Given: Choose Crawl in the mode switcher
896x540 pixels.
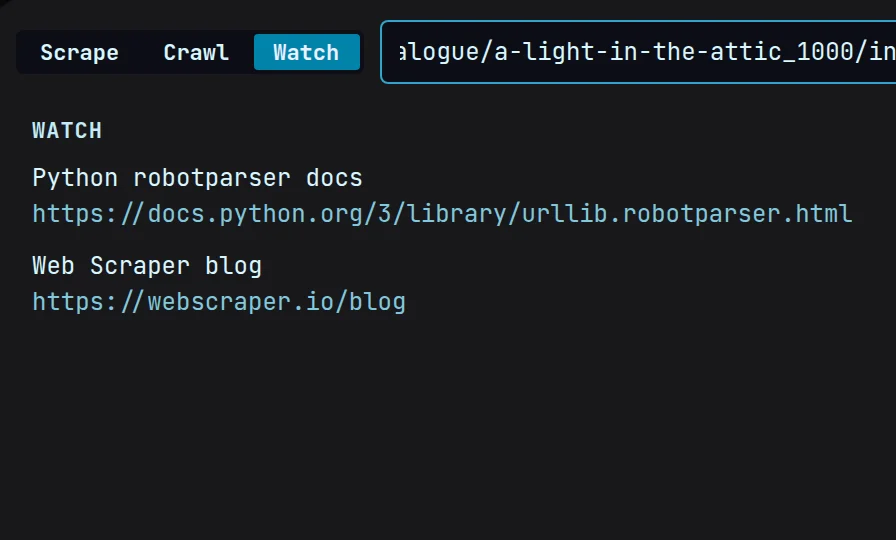Looking at the screenshot, I should 196,52.
